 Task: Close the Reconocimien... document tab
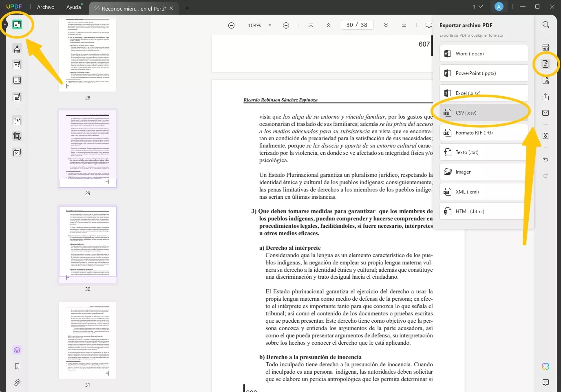[x=171, y=8]
